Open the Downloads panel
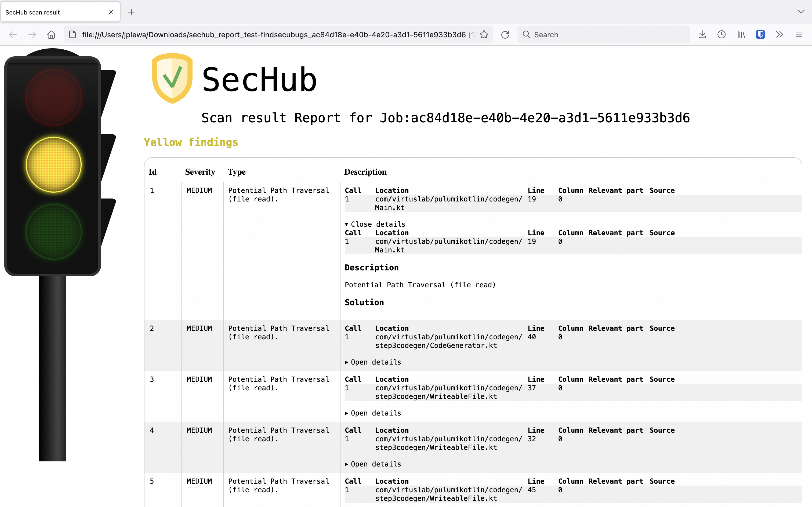 coord(702,35)
